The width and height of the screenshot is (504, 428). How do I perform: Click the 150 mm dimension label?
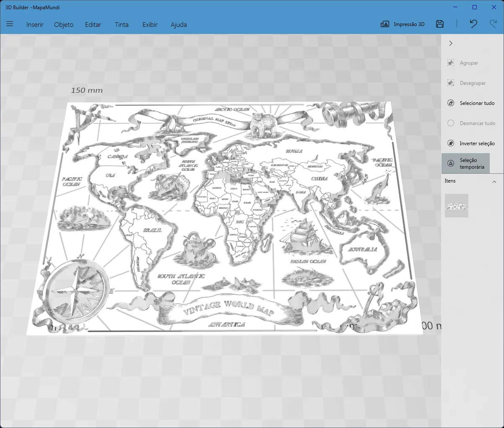[87, 90]
